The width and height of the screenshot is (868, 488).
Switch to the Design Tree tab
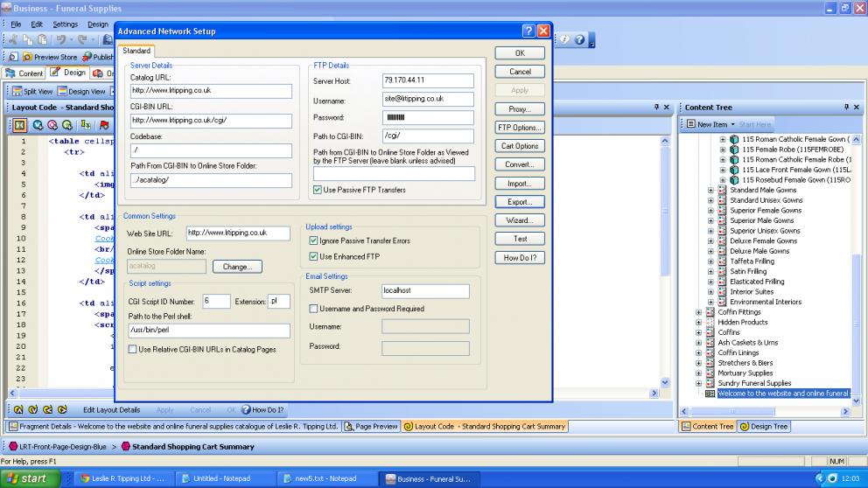pos(763,427)
